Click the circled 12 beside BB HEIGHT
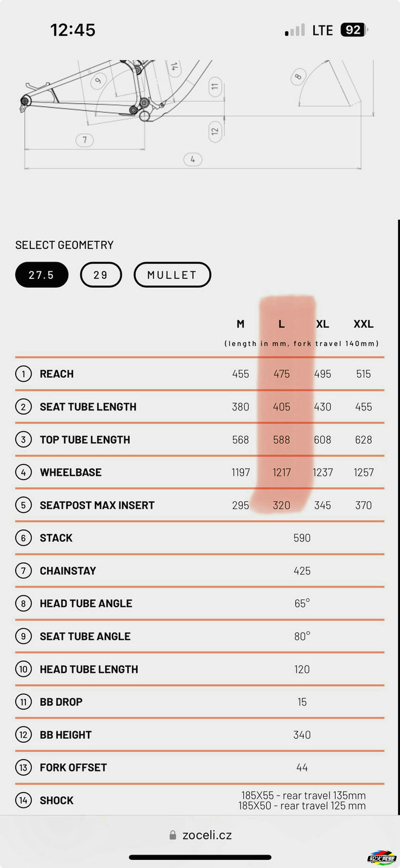Viewport: 400px width, 868px height. [23, 735]
